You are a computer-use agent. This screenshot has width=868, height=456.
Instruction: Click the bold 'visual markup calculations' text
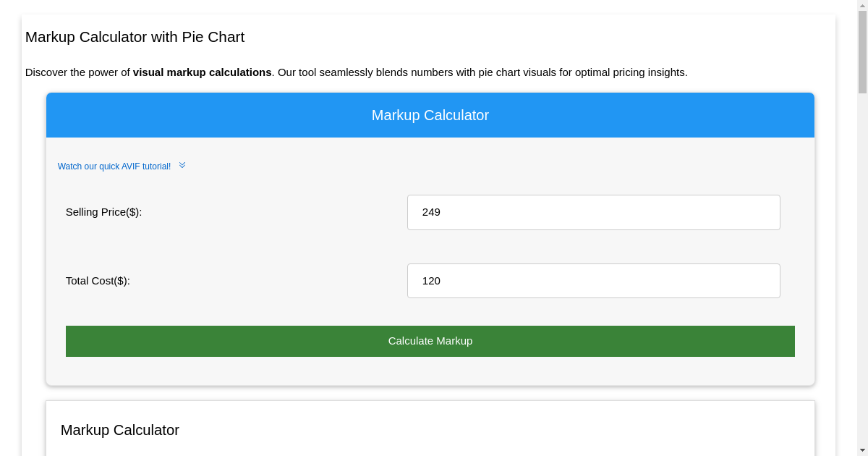tap(202, 72)
